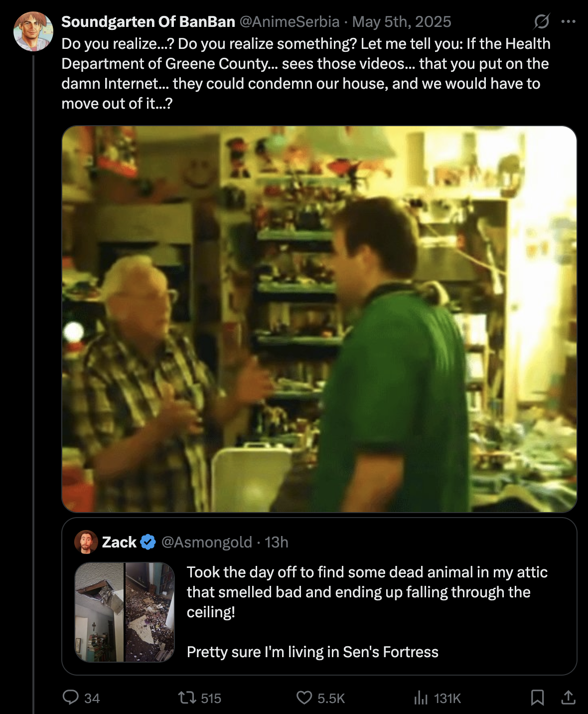Click the 515 reposts count
This screenshot has height=714, width=588.
point(211,698)
